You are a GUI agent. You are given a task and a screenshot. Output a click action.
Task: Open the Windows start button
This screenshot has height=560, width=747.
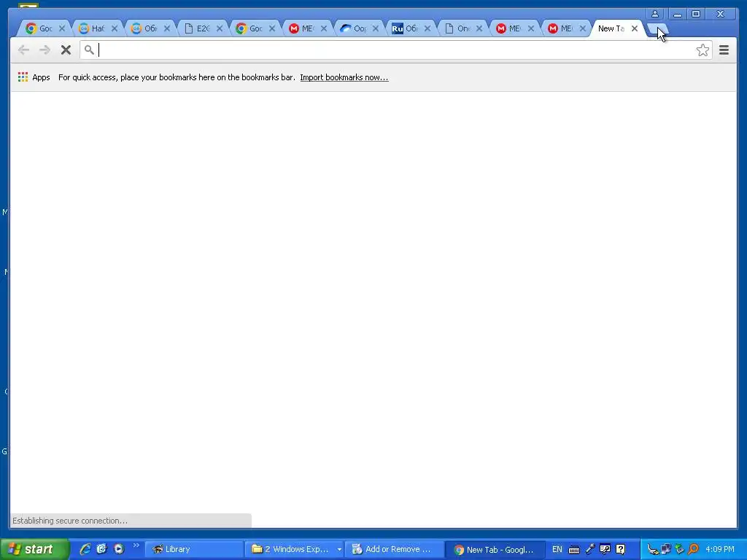coord(34,549)
